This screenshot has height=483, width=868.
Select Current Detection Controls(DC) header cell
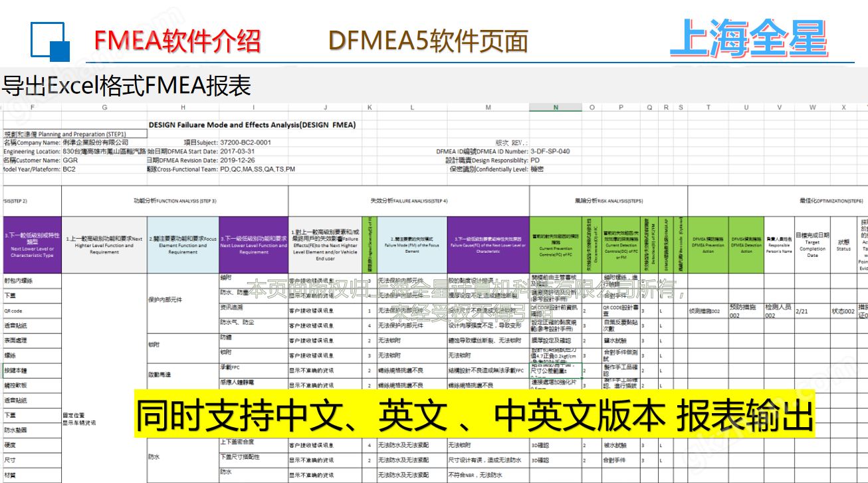(x=621, y=244)
